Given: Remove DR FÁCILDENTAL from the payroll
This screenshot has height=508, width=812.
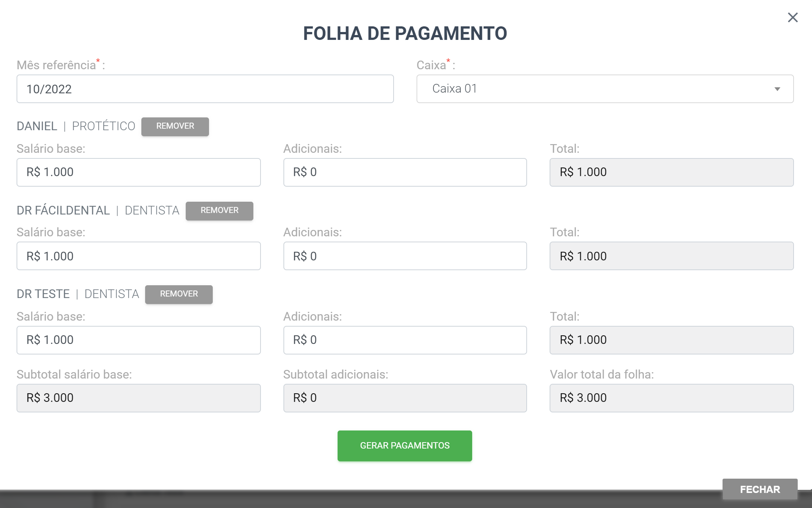Looking at the screenshot, I should 220,211.
